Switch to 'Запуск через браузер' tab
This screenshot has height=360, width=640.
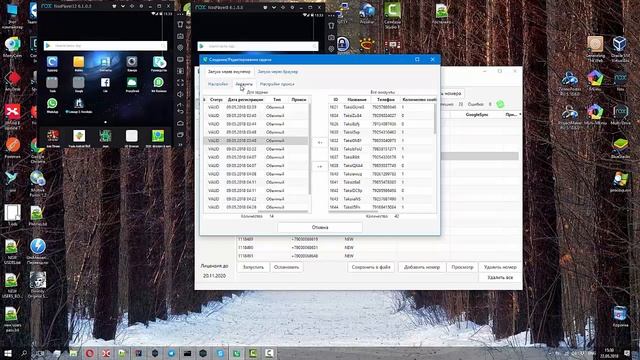(x=278, y=72)
